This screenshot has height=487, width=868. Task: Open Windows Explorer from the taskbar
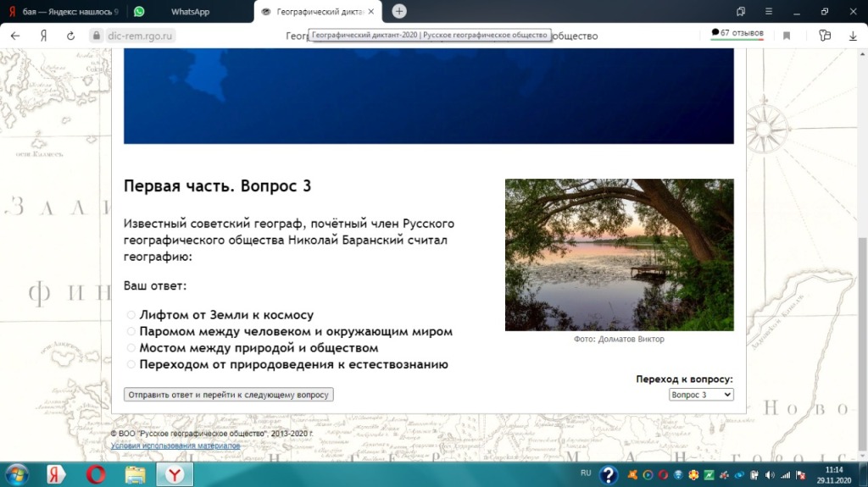pos(136,474)
